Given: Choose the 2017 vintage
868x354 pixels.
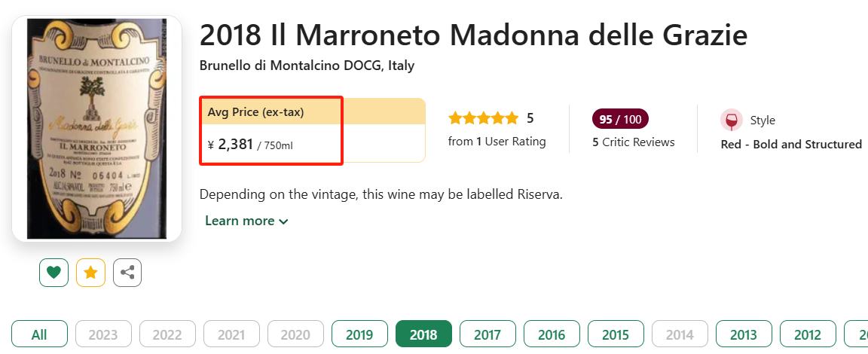Looking at the screenshot, I should (487, 334).
